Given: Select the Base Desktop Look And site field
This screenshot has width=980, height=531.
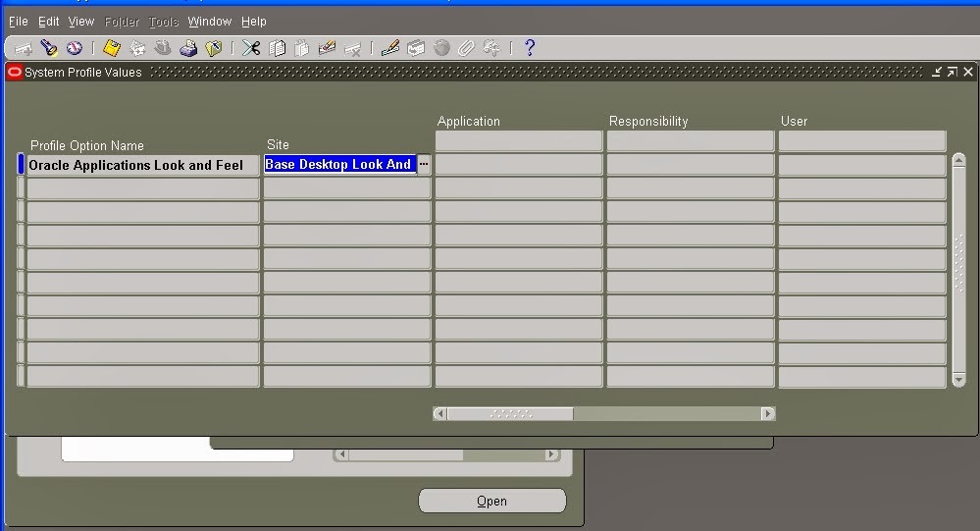Looking at the screenshot, I should tap(340, 165).
